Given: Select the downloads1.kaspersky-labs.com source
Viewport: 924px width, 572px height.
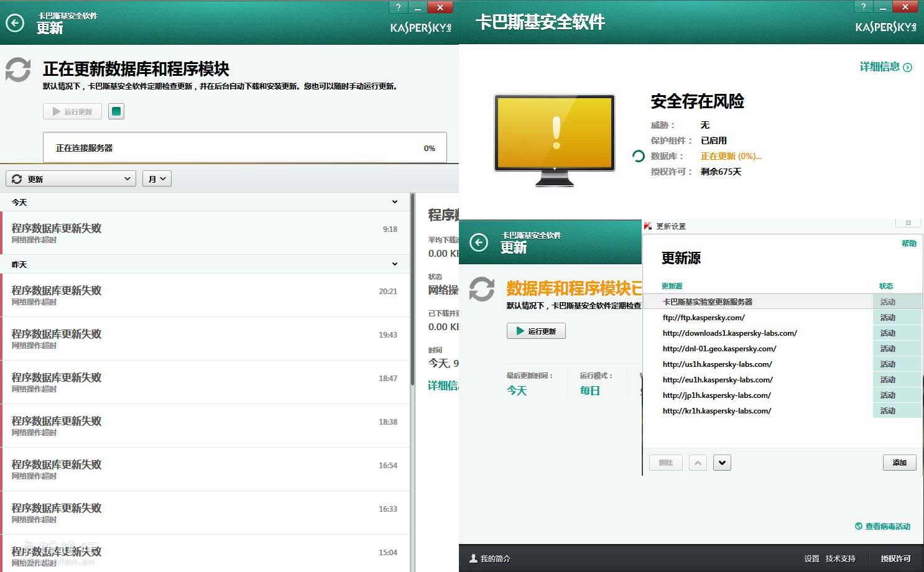Looking at the screenshot, I should [x=782, y=333].
